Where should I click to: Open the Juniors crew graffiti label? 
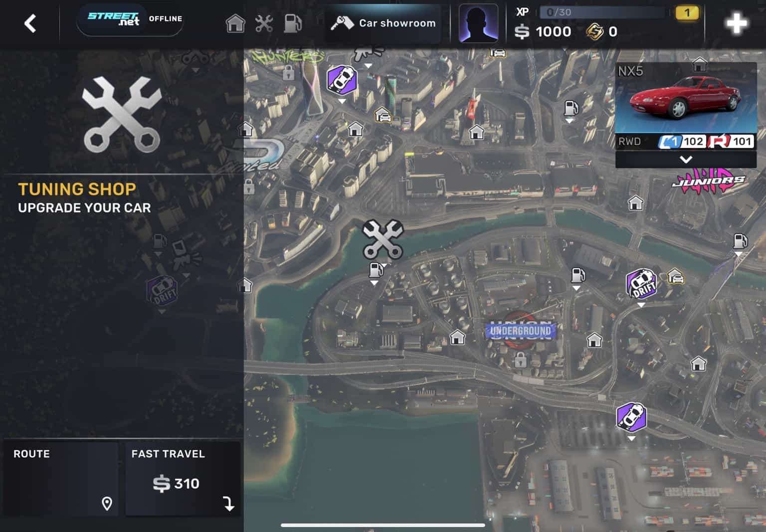click(x=709, y=181)
